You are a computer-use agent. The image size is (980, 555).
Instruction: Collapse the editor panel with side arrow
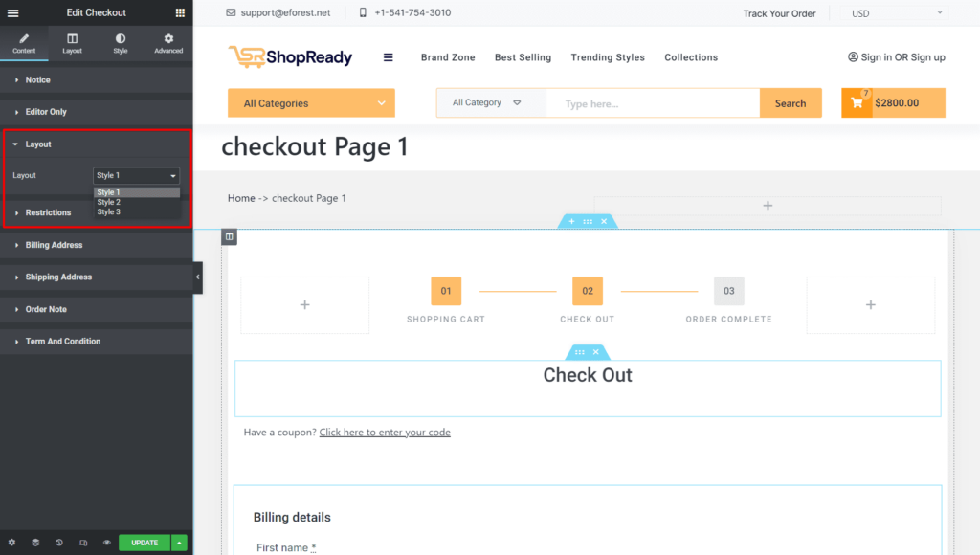197,277
